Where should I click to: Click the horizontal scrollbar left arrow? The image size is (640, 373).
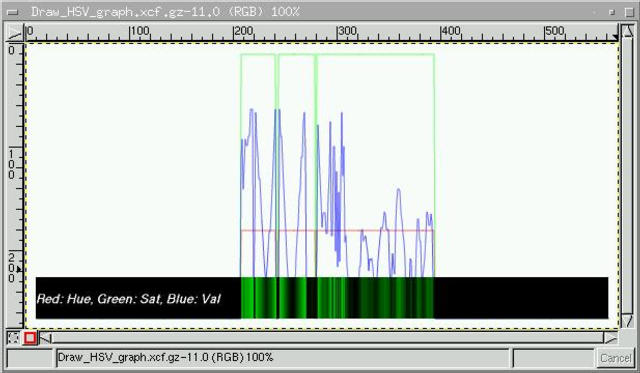tap(45, 338)
